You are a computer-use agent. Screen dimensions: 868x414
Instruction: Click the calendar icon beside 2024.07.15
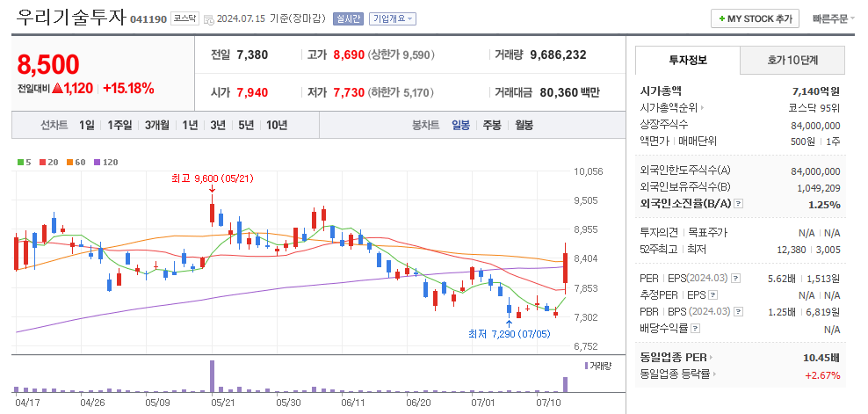209,19
